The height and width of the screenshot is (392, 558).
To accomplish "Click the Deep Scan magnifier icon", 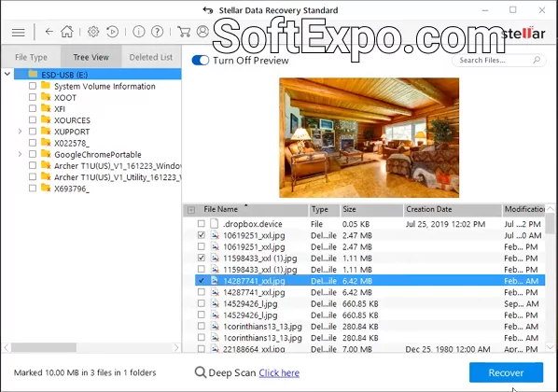I will pos(201,372).
